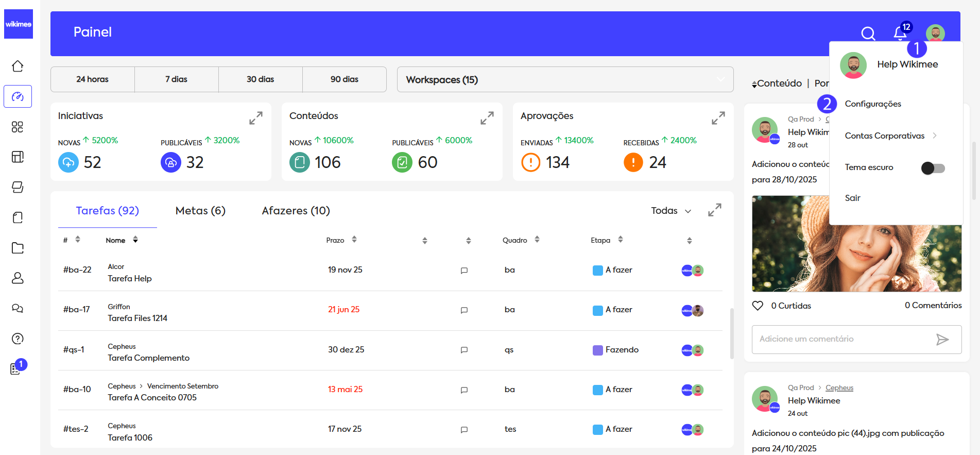Expand the Iniciativas card
The image size is (980, 455).
click(x=256, y=118)
